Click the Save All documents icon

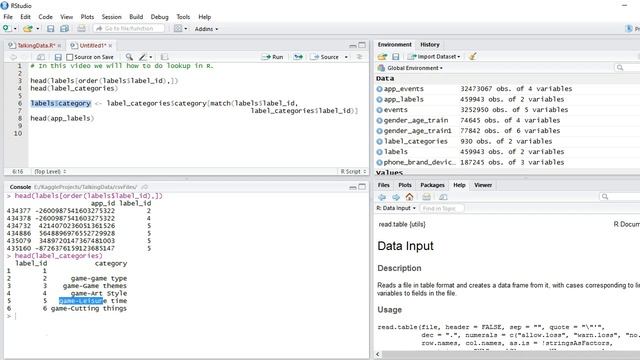[x=64, y=29]
